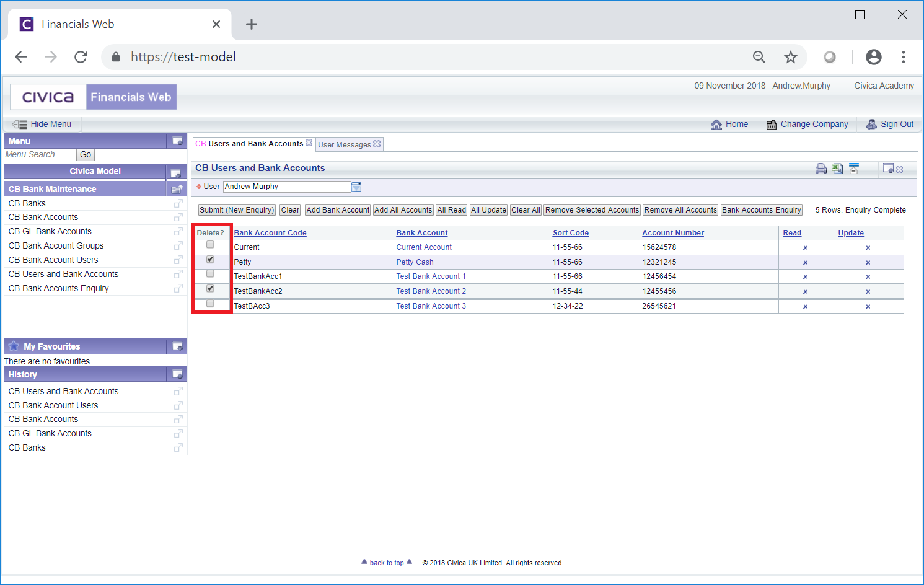Sort by Bank Account Code column header
The width and height of the screenshot is (924, 585).
coord(270,233)
